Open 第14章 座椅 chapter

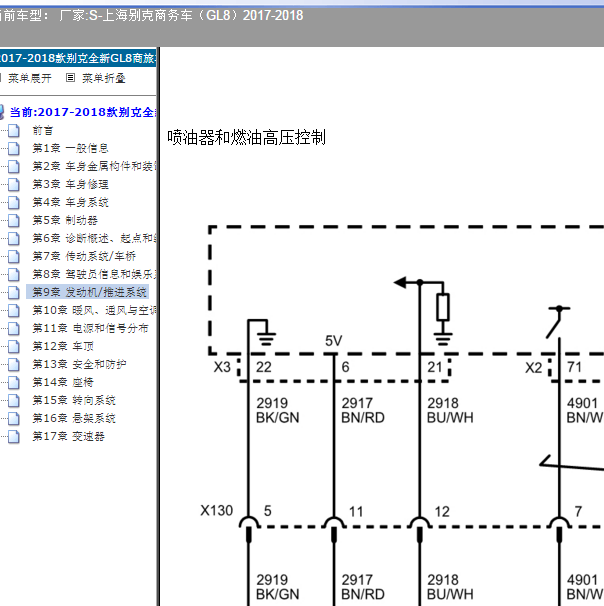[x=63, y=382]
